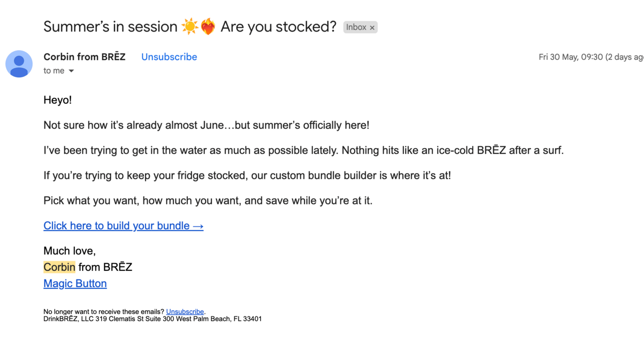Screen dimensions: 644x350
Task: Click the Unsubscribe link beside sender name
Action: 169,57
